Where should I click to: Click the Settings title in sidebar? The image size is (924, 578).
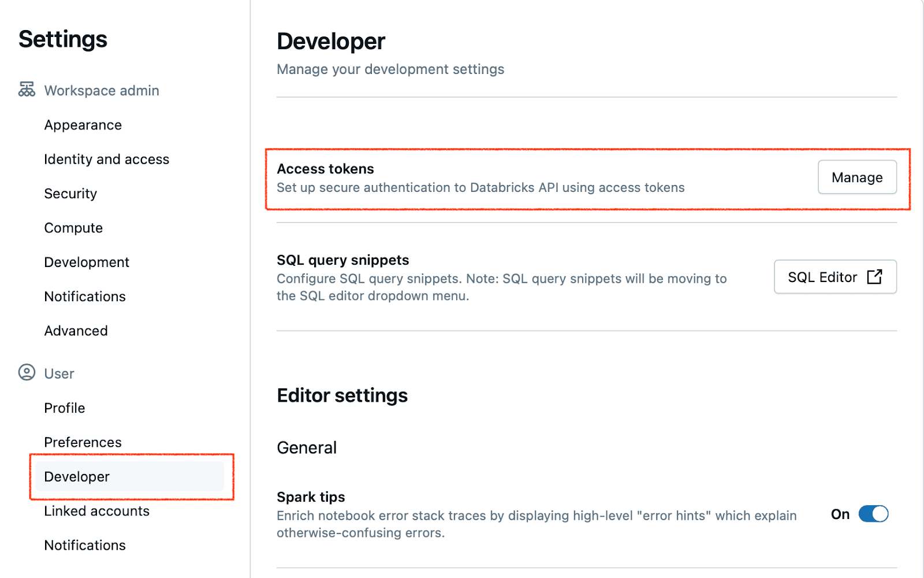[63, 39]
